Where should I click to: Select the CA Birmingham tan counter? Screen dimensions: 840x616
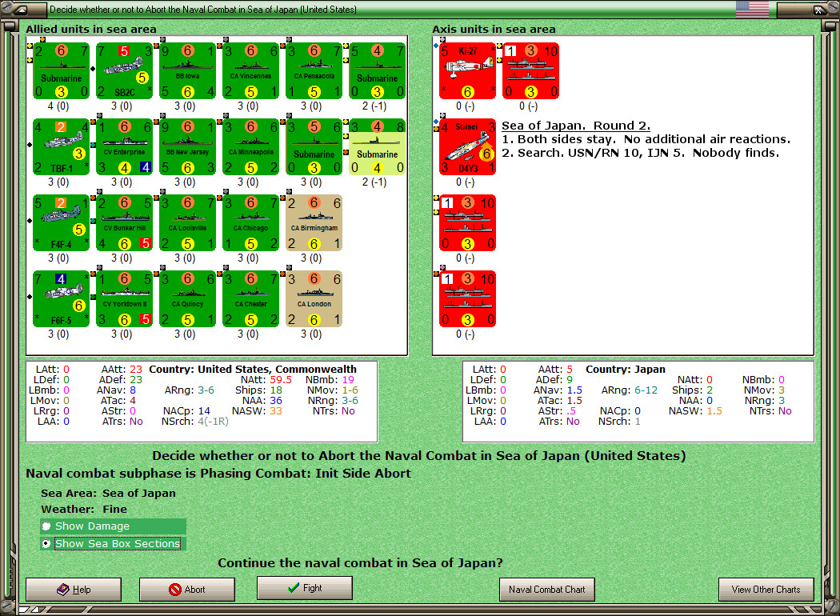[314, 223]
